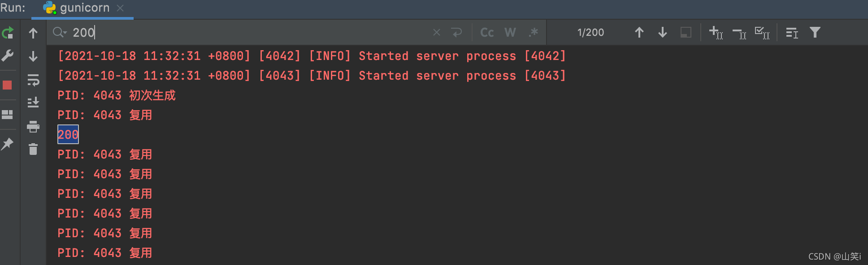The image size is (868, 265).
Task: Print the console contents
Action: (x=33, y=127)
